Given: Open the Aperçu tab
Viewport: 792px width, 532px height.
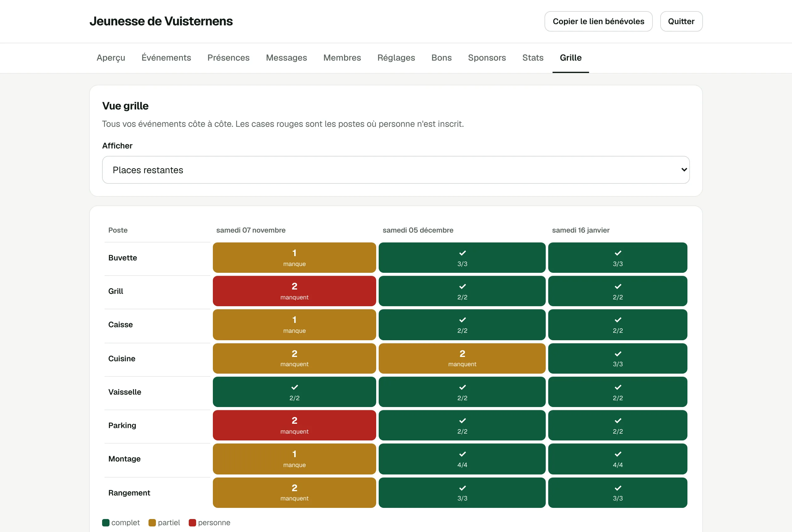Looking at the screenshot, I should (111, 58).
